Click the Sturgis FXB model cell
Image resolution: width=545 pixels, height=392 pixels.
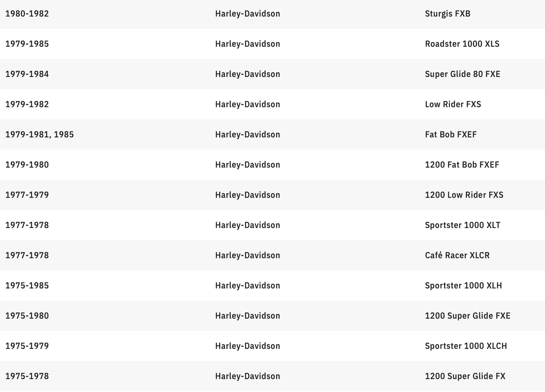click(x=447, y=14)
